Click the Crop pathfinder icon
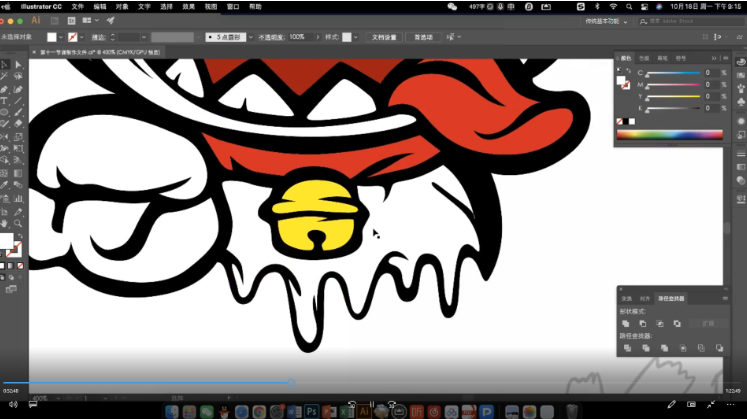The image size is (747, 419). 683,349
